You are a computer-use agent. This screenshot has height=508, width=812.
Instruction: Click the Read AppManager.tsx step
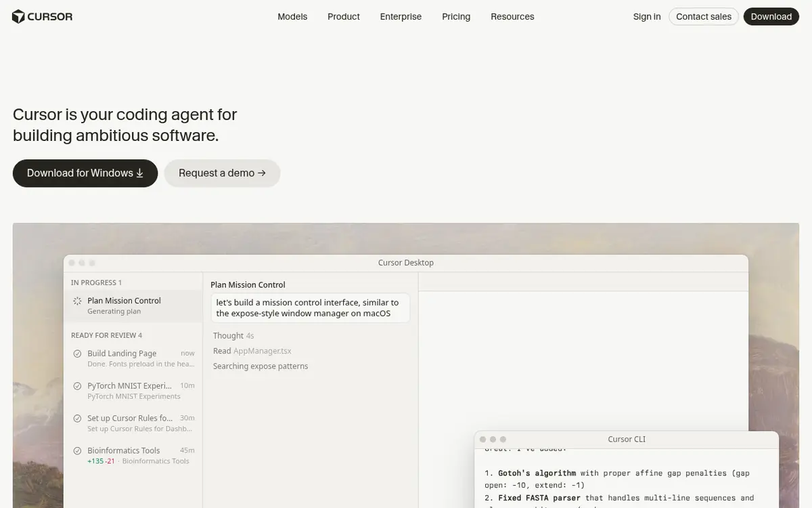(x=252, y=351)
